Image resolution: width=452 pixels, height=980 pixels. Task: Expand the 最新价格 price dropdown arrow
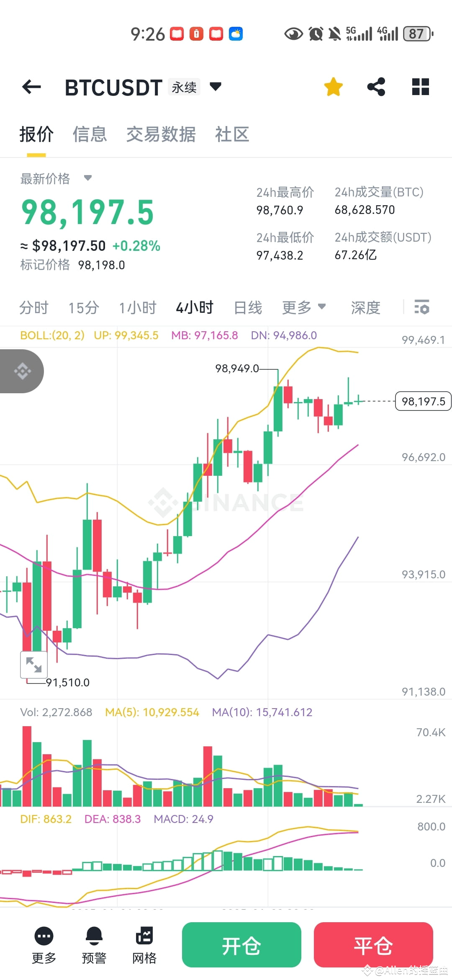coord(87,178)
